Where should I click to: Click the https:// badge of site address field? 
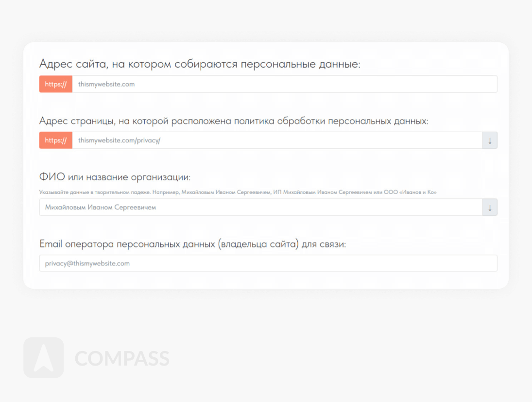tap(56, 84)
